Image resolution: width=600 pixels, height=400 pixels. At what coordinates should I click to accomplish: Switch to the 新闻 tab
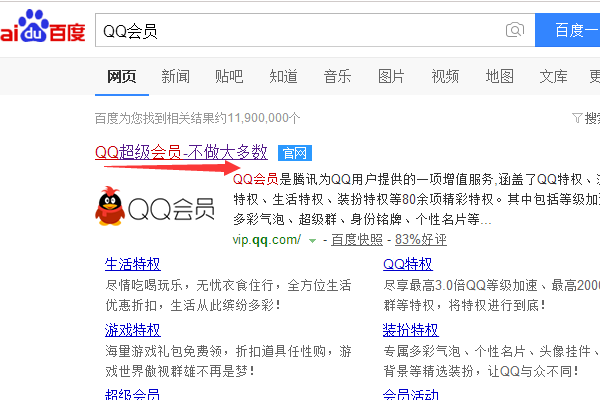click(175, 76)
